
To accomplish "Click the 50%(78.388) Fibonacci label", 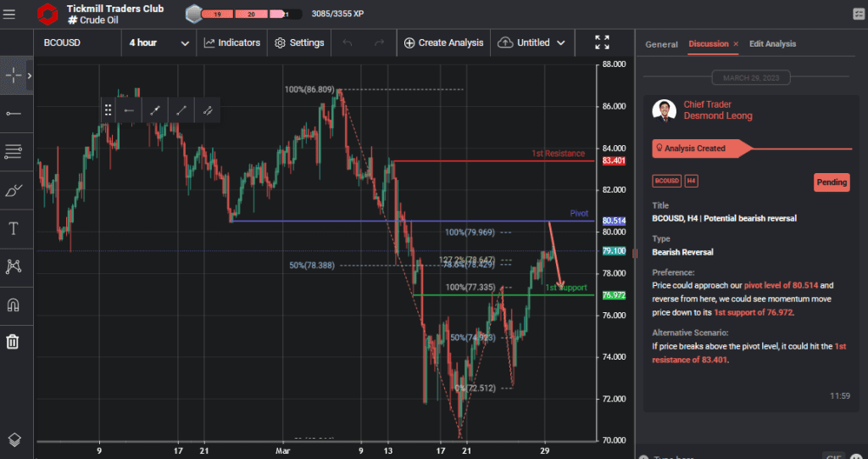I will (312, 266).
